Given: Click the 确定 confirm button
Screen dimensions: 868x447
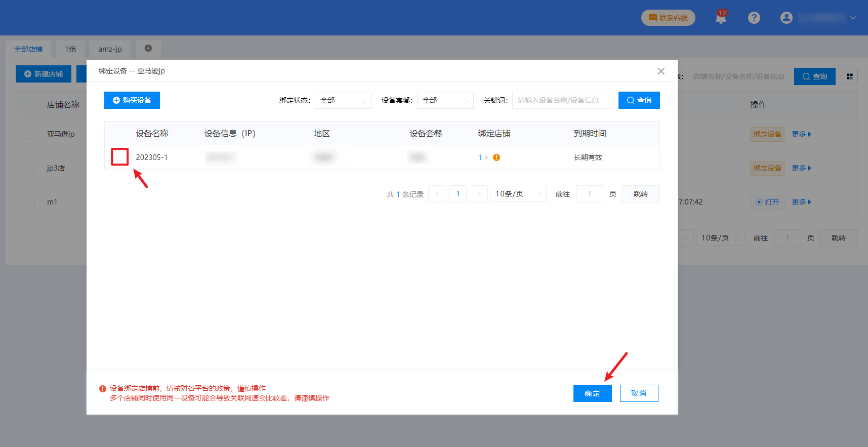Looking at the screenshot, I should (592, 393).
